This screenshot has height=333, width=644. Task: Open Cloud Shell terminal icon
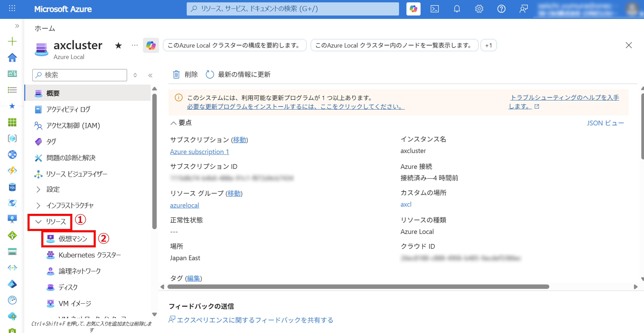tap(435, 9)
